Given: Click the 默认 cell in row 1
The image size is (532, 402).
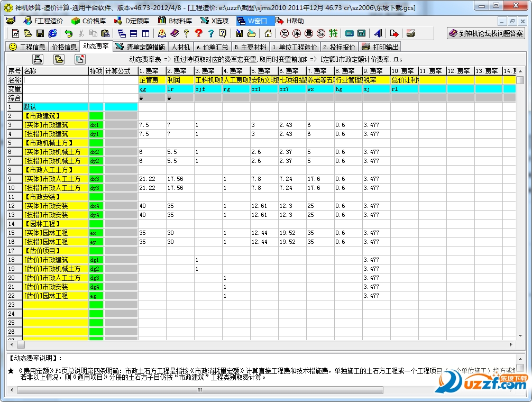Looking at the screenshot, I should tap(56, 107).
